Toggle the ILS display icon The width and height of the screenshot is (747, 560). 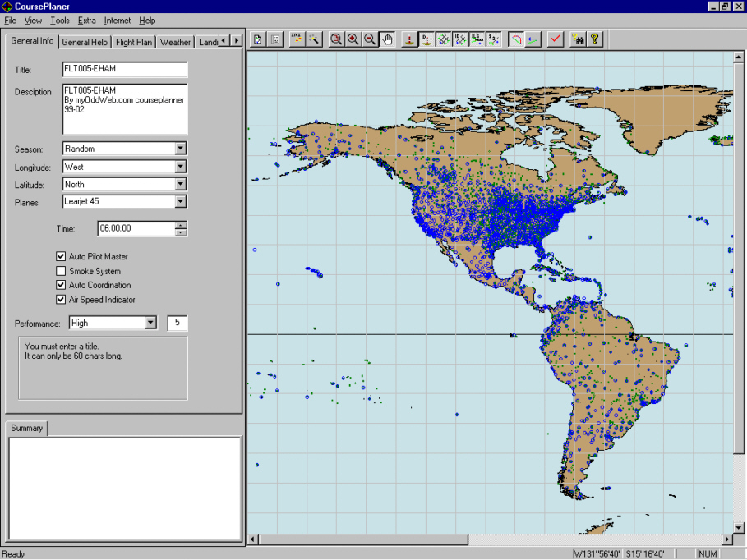click(477, 39)
